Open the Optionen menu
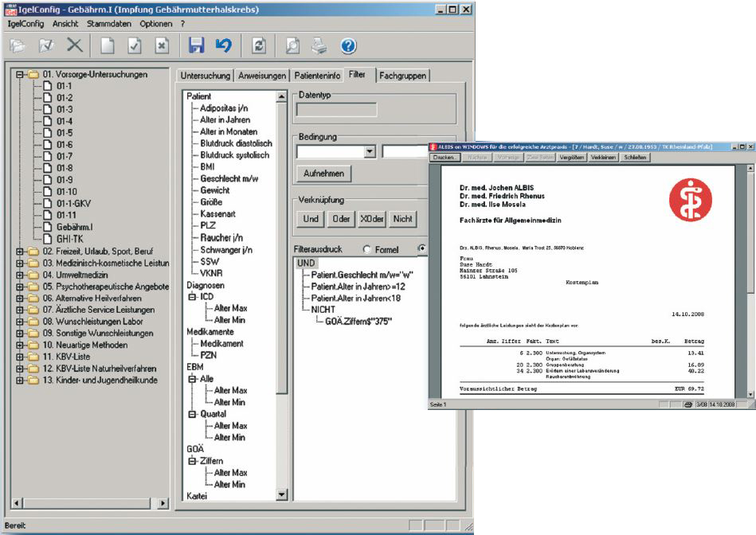756x535 pixels. pyautogui.click(x=155, y=24)
